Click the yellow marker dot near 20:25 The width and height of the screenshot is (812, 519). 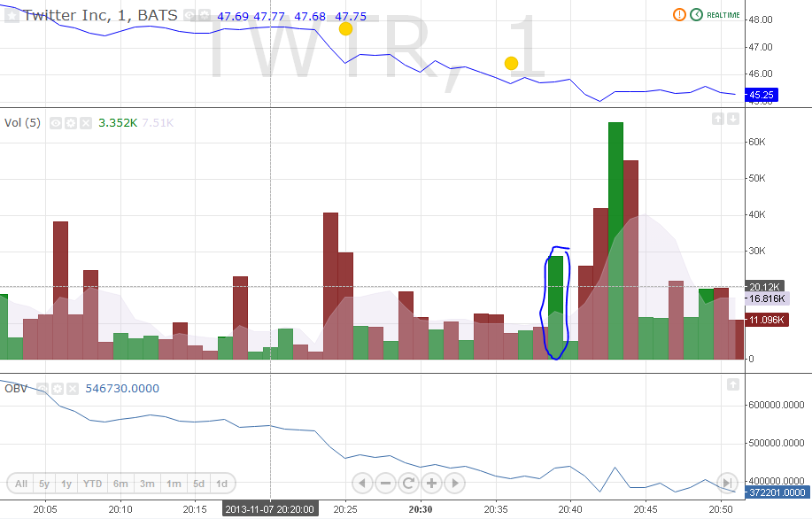(x=346, y=29)
